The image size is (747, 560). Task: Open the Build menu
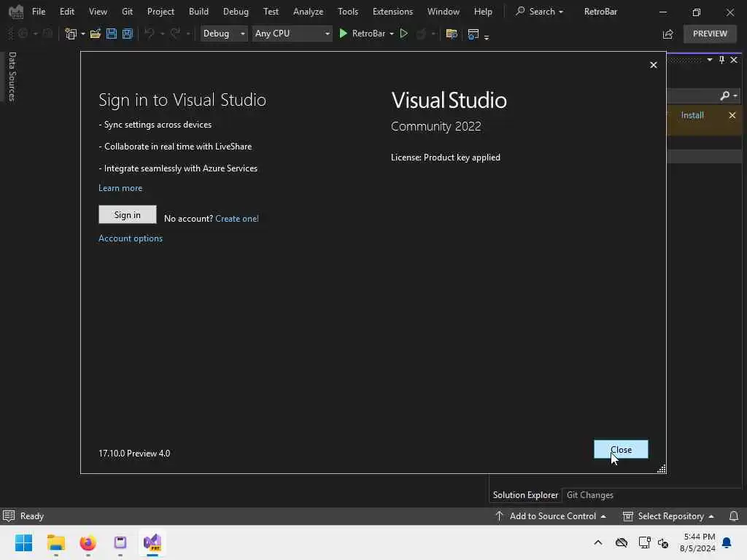pyautogui.click(x=198, y=12)
